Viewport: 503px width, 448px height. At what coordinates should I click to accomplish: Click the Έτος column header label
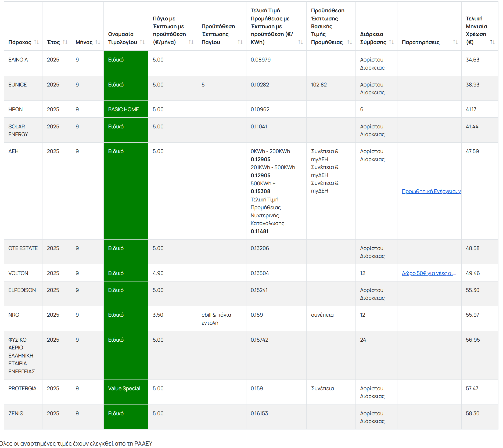click(x=53, y=42)
